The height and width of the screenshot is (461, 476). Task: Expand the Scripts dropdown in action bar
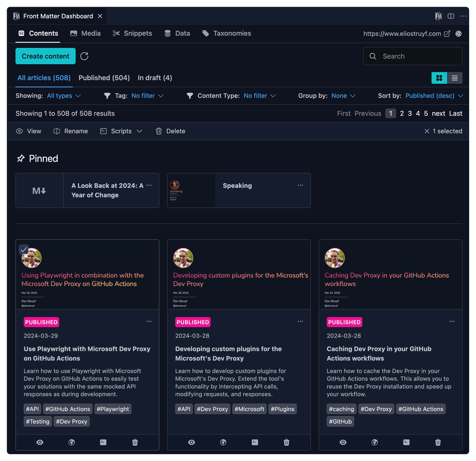(122, 131)
